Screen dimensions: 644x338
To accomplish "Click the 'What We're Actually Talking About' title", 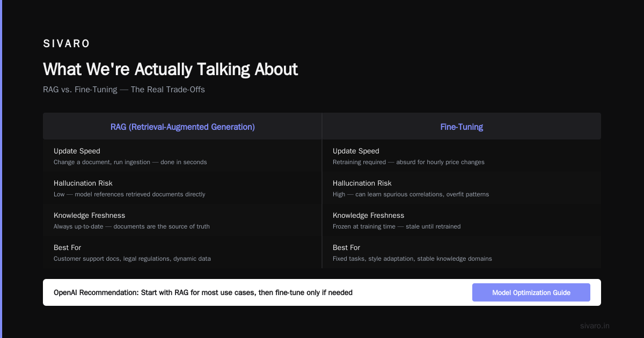I will coord(170,69).
